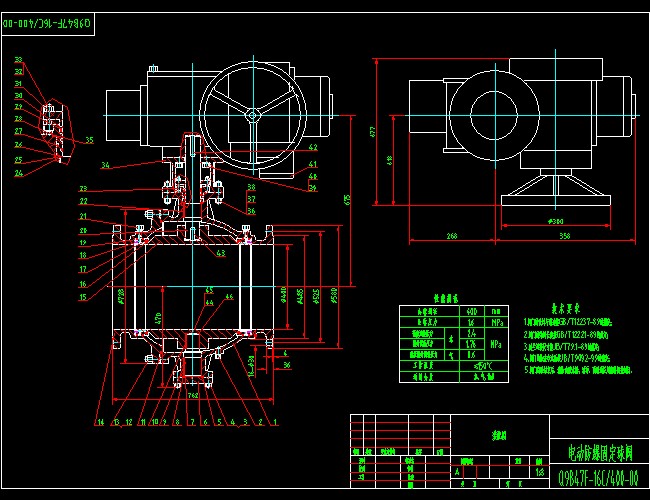Click the φ728 diameter dimension

tap(121, 297)
